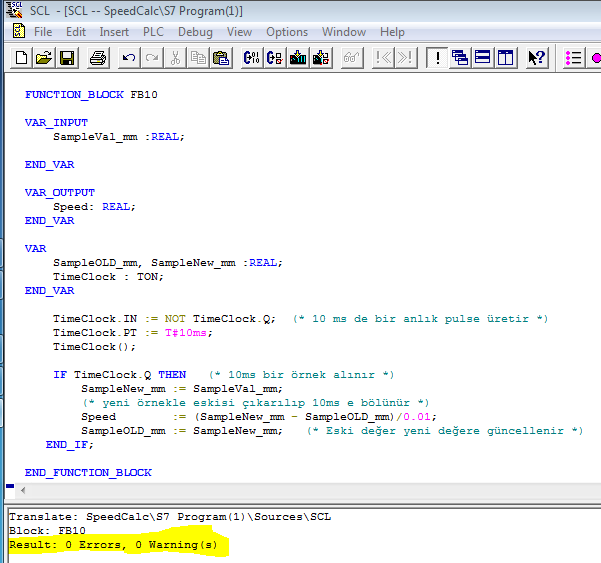Tile windows horizontally icon

point(483,58)
